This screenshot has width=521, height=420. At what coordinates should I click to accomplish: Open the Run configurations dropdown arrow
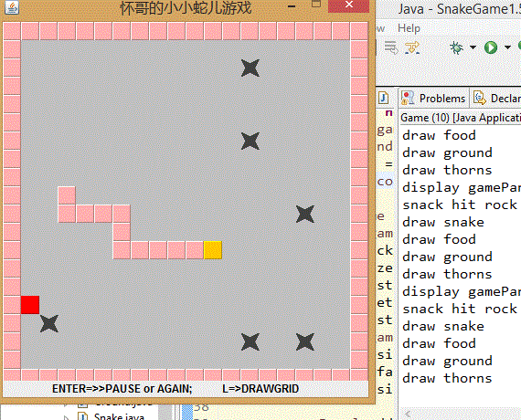click(x=507, y=47)
